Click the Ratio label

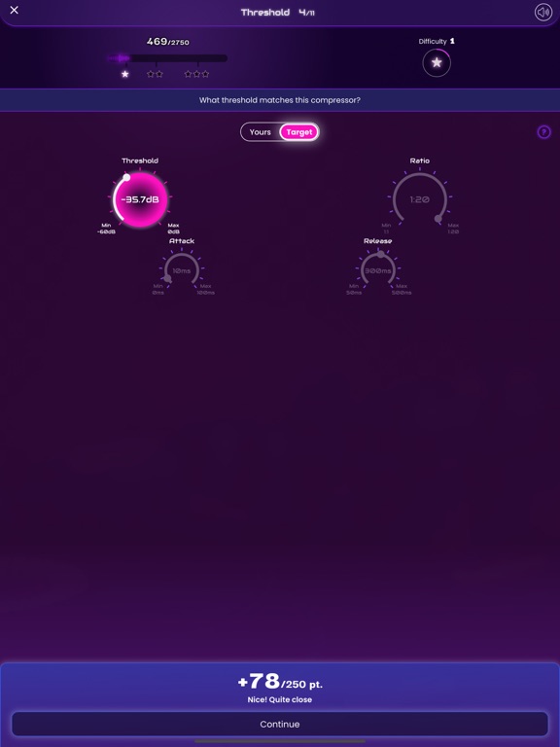420,160
